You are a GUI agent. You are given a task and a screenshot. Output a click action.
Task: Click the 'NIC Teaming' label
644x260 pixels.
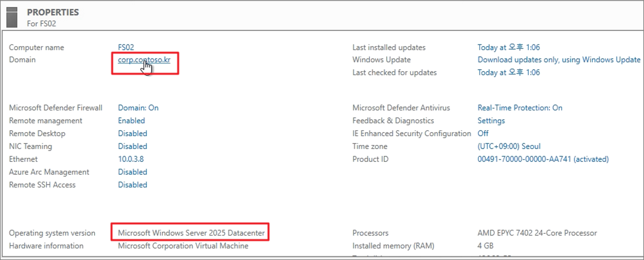(x=30, y=146)
